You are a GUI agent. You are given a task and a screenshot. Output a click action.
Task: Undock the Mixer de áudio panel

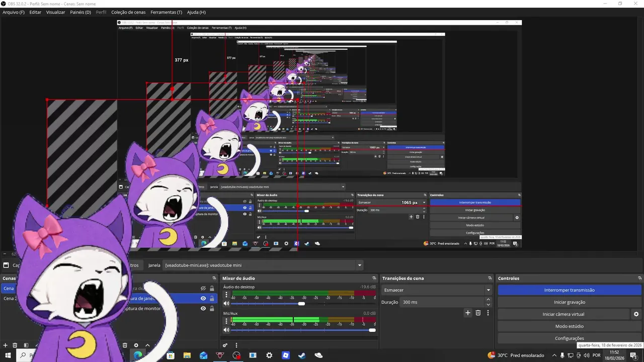[374, 279]
